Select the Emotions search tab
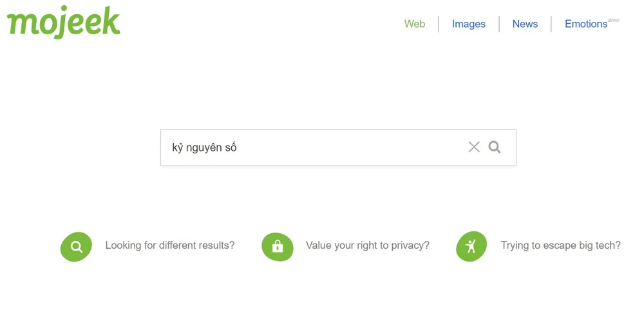Screen dimensions: 644x326 click(x=585, y=24)
